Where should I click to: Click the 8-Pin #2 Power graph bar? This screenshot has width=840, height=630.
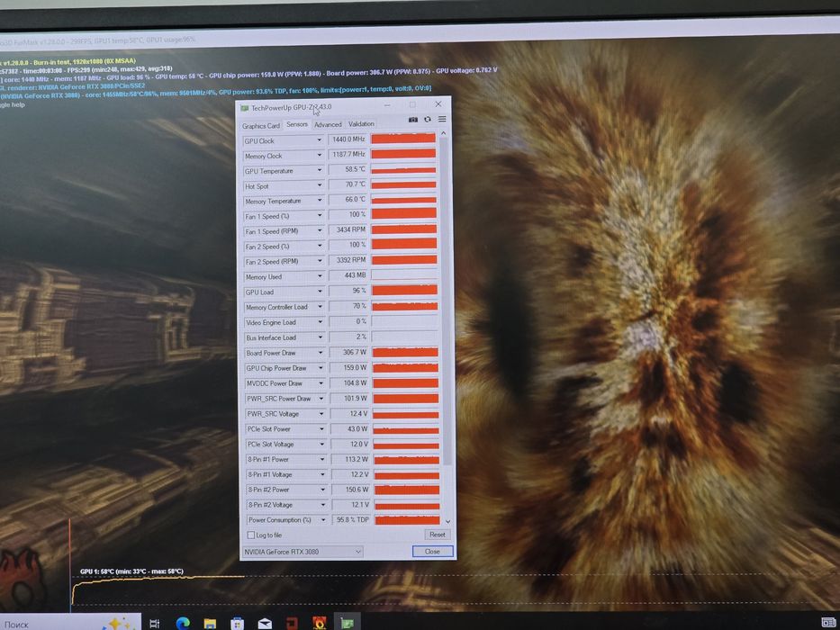coord(407,490)
